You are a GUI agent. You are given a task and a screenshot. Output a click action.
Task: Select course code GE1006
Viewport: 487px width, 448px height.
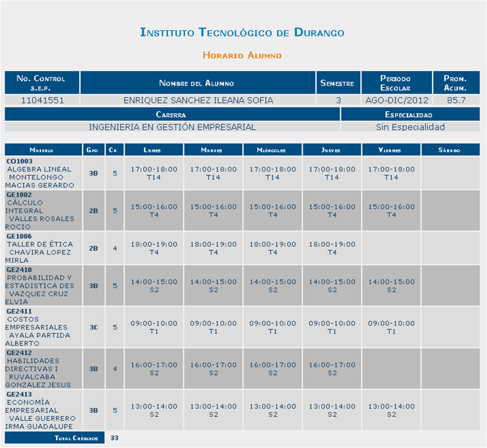19,236
